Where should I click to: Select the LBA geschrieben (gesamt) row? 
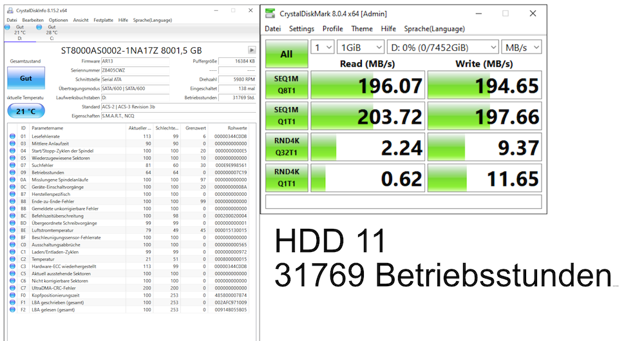tap(129, 302)
